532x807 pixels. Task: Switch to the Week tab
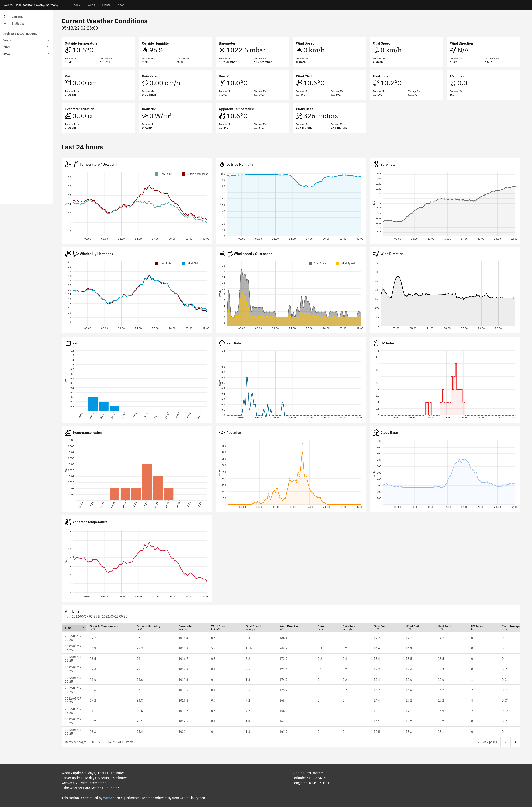coord(91,5)
